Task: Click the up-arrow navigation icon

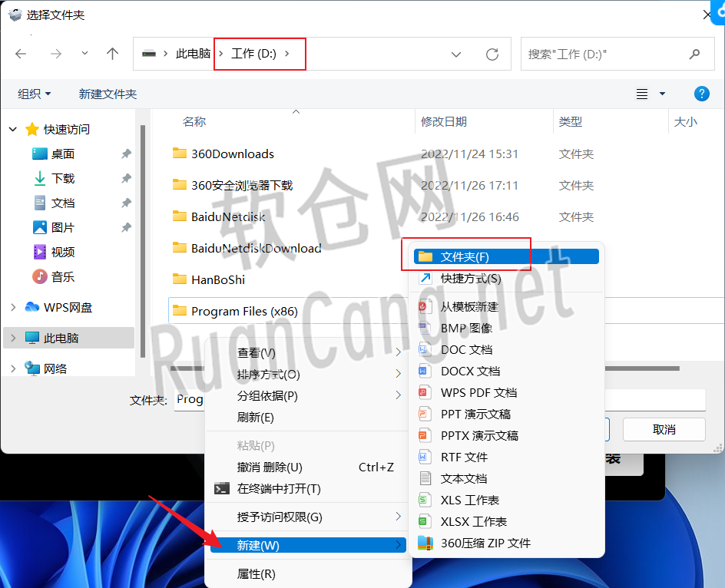Action: (112, 54)
